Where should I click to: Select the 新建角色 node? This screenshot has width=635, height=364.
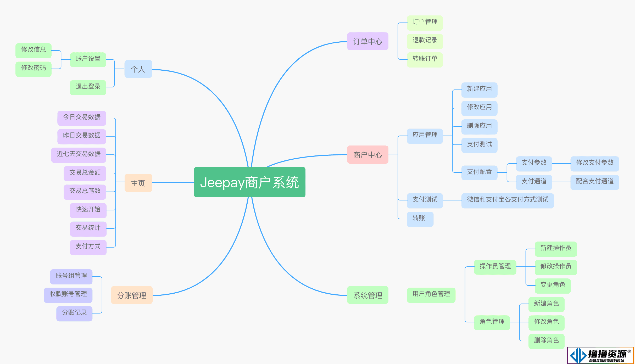coord(546,304)
